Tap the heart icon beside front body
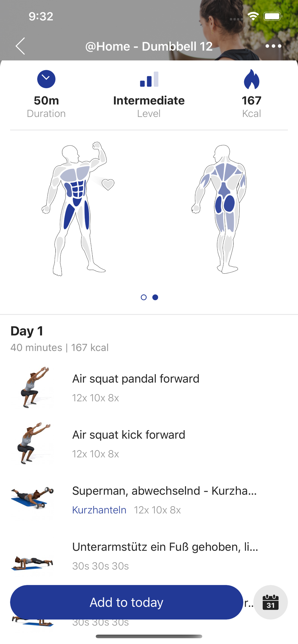 point(108,185)
